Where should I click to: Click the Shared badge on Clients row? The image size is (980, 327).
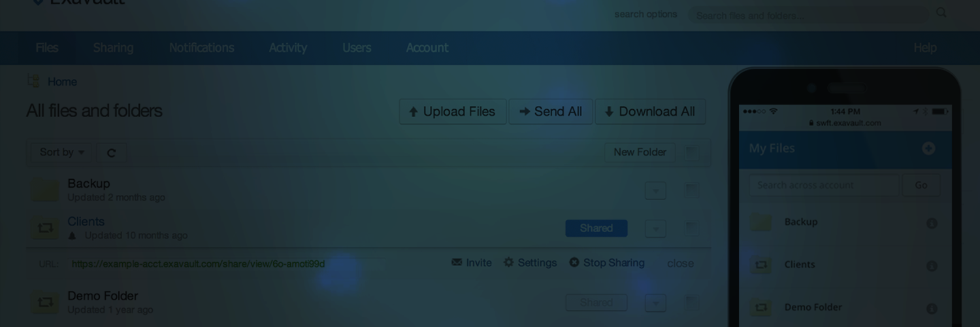(596, 228)
